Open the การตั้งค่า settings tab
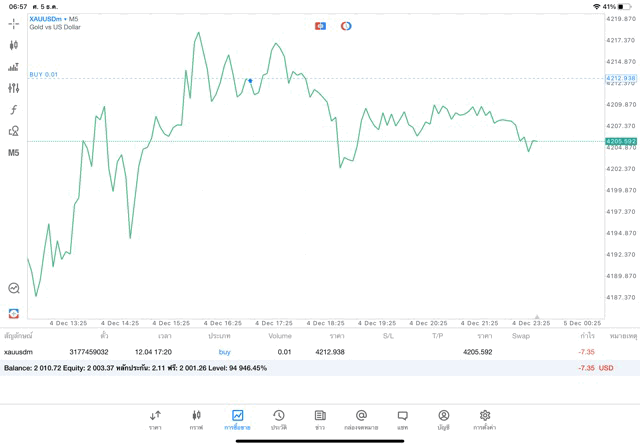The height and width of the screenshot is (447, 640). click(x=485, y=419)
